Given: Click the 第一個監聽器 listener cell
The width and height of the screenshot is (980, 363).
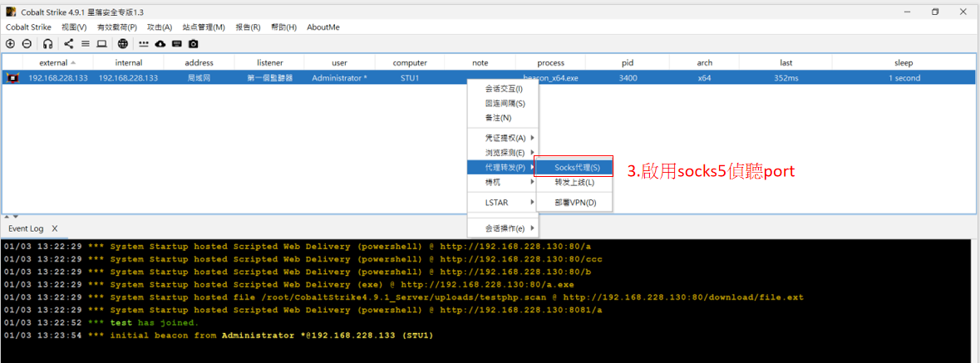Looking at the screenshot, I should 269,78.
